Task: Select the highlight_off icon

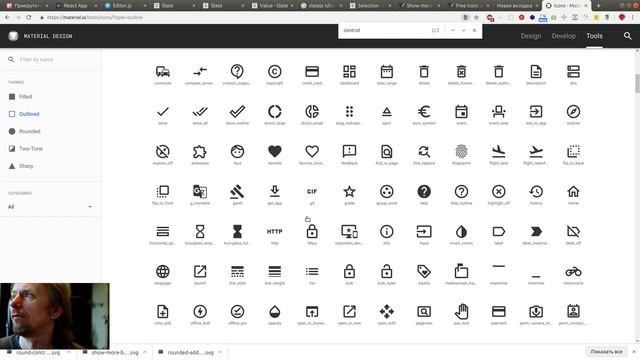Action: [x=499, y=191]
